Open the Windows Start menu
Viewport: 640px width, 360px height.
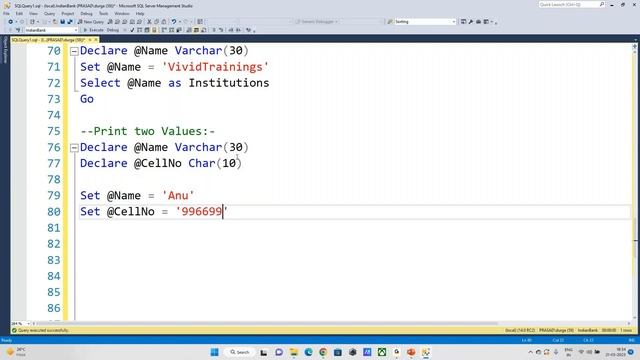point(214,352)
